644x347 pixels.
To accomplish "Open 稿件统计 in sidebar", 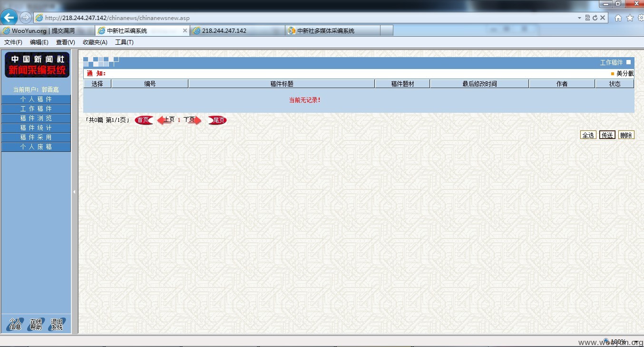I will coord(36,128).
